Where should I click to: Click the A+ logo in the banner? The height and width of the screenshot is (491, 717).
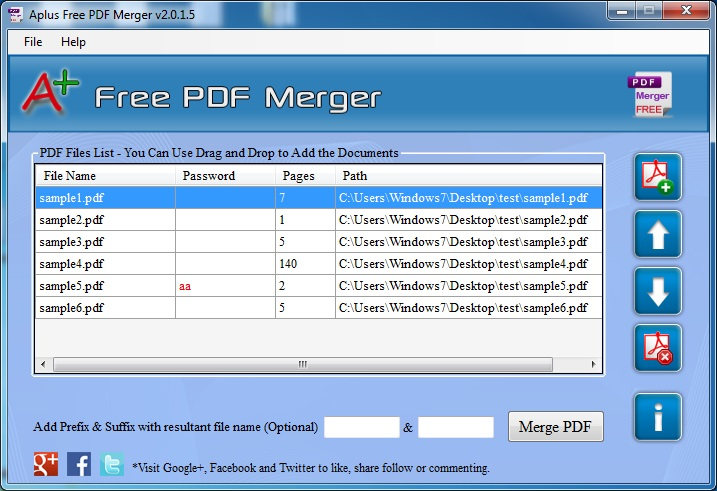tap(50, 91)
